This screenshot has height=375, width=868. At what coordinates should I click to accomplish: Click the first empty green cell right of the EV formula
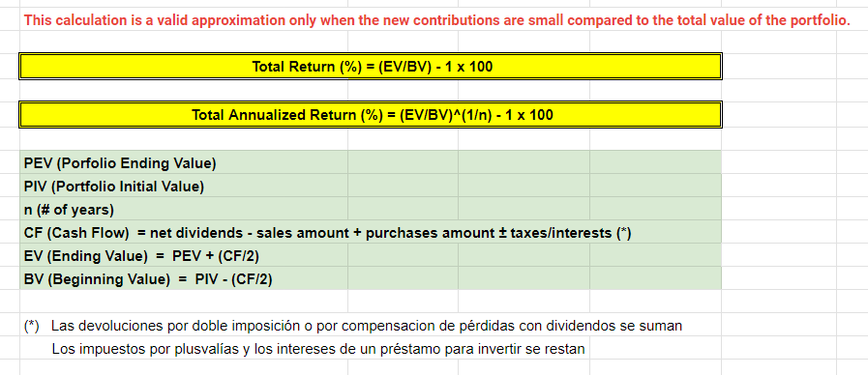403,256
